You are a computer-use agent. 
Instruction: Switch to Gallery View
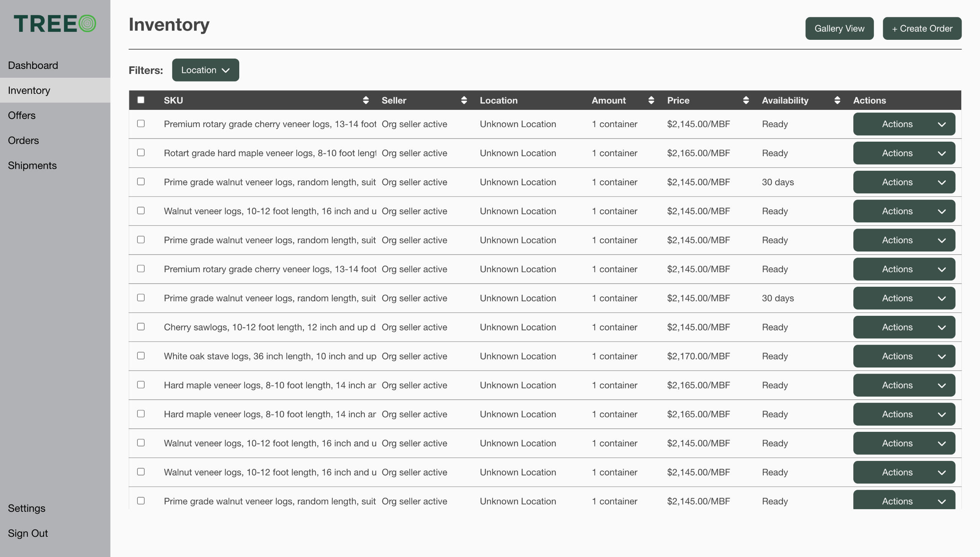[839, 28]
